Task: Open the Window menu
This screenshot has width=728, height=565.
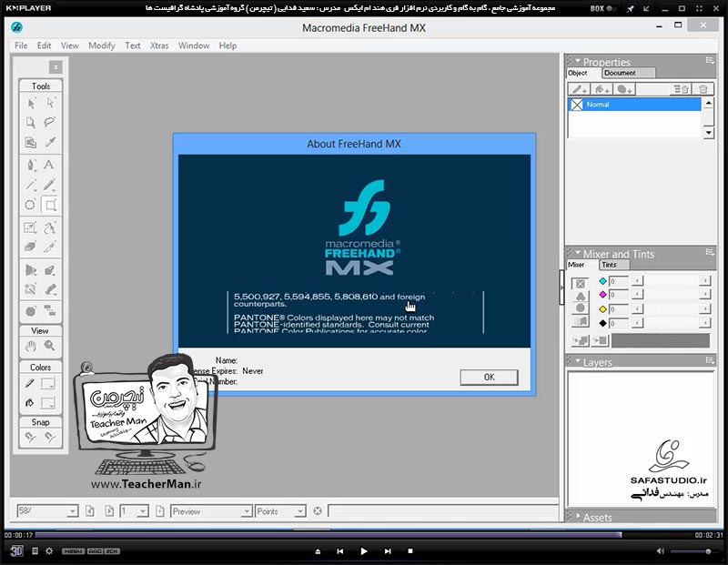Action: [x=194, y=45]
